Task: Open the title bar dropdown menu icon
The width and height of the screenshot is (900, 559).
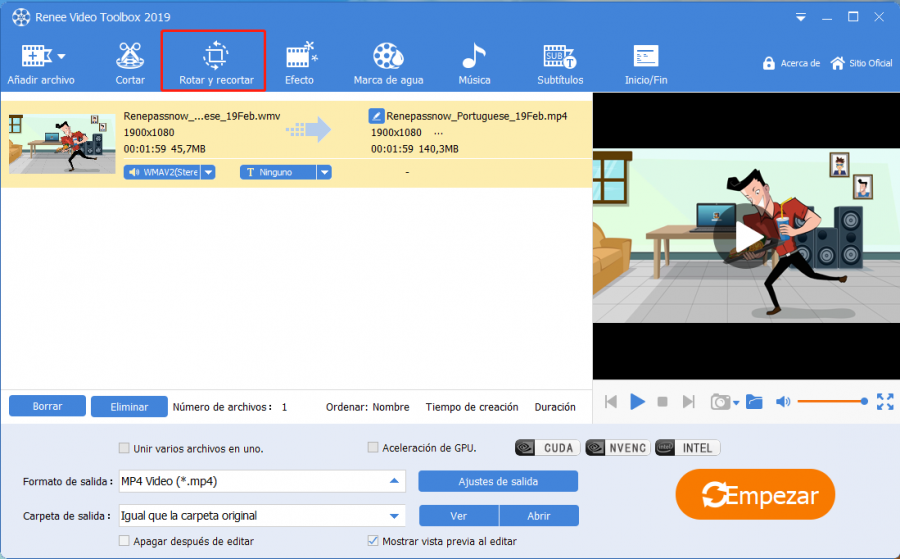Action: pyautogui.click(x=801, y=17)
